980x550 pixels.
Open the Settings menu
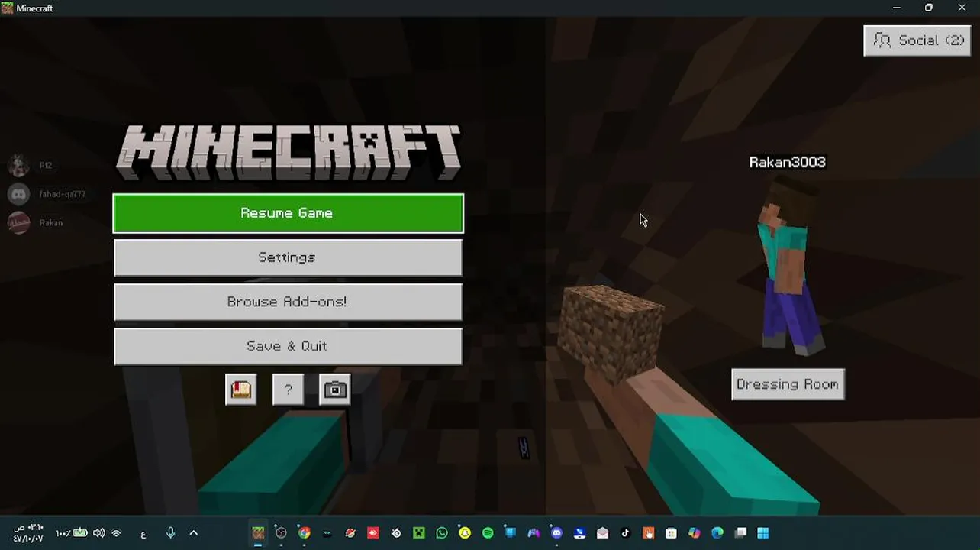point(288,257)
